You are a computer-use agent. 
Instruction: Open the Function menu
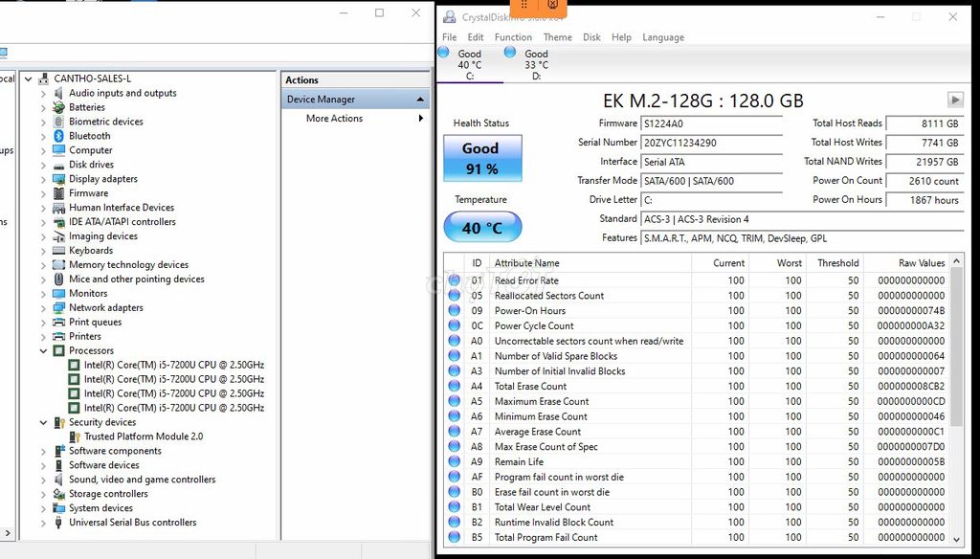pos(513,37)
